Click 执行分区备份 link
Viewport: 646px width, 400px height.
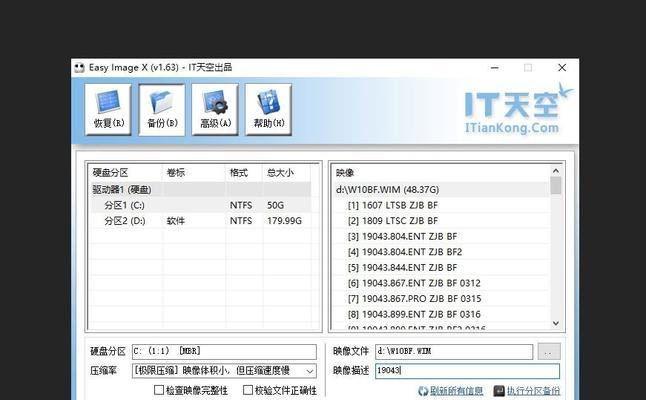[x=533, y=391]
